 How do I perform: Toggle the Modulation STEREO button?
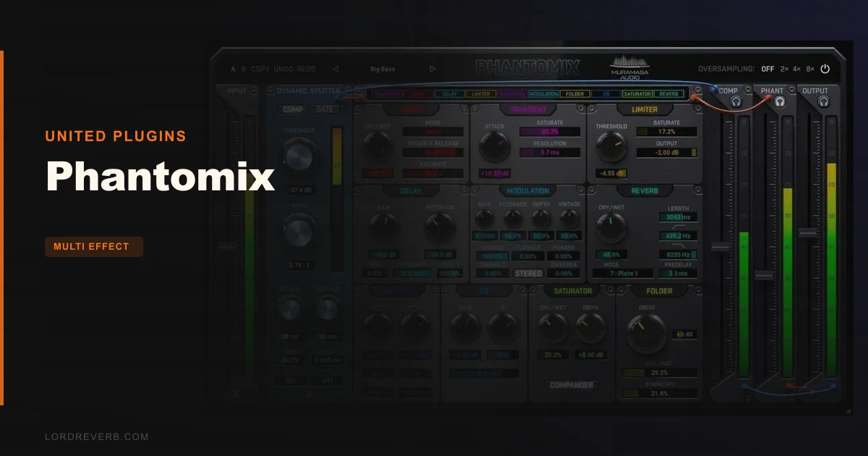tap(529, 274)
